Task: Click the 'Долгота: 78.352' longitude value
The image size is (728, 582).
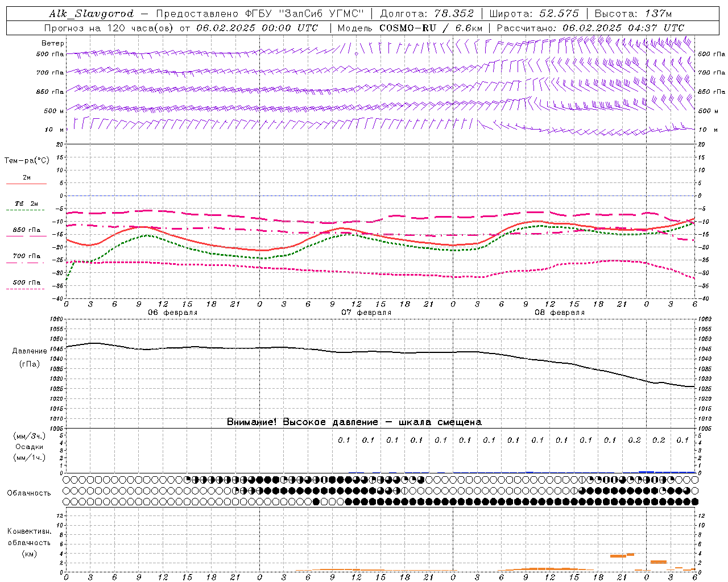Action: [x=426, y=14]
